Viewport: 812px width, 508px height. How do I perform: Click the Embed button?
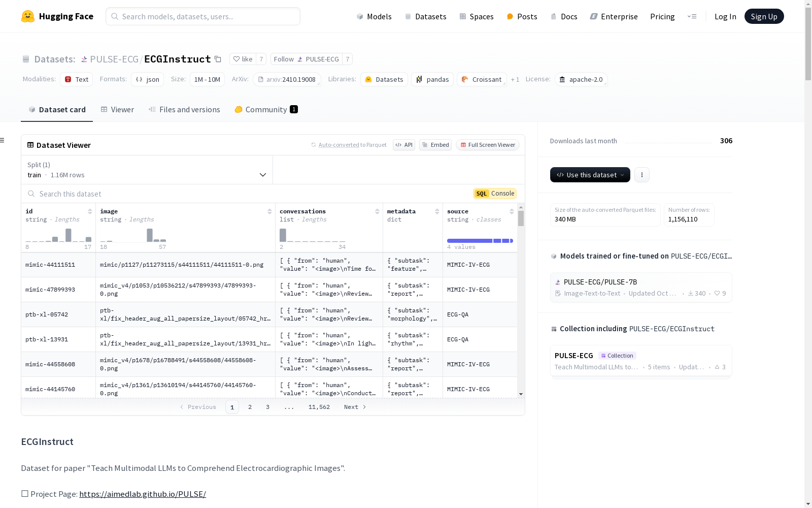[x=435, y=145]
